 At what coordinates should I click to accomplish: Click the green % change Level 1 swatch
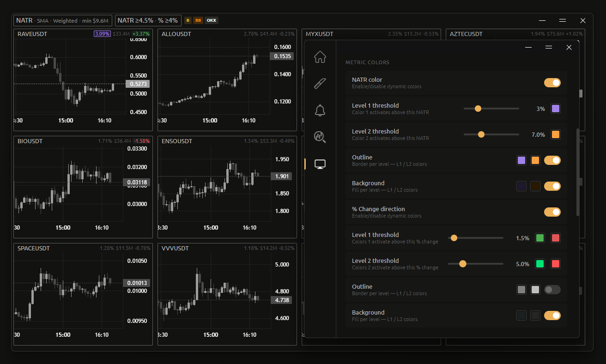tap(539, 238)
